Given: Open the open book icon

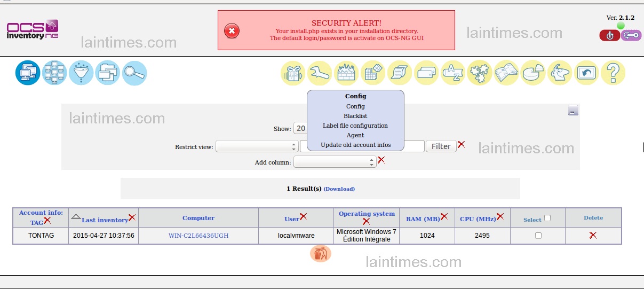Looking at the screenshot, I should pos(506,73).
